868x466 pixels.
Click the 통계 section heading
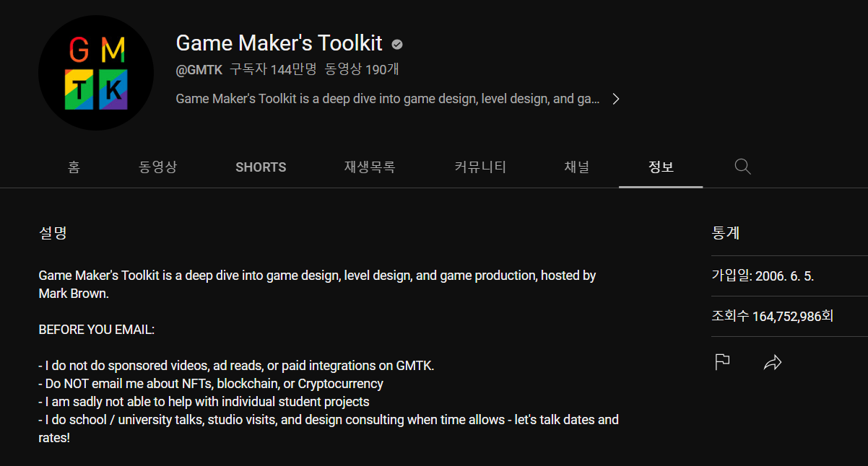(726, 233)
